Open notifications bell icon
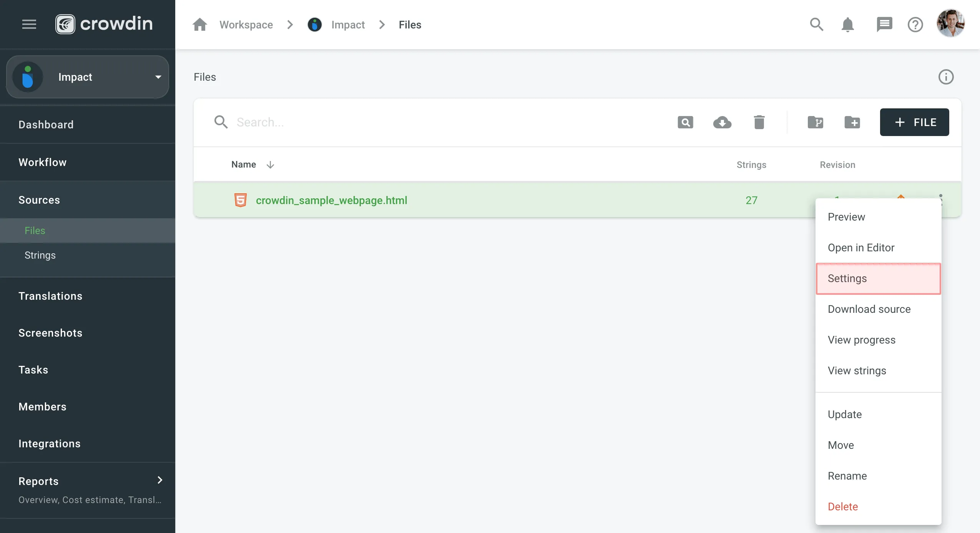The width and height of the screenshot is (980, 533). click(x=847, y=25)
